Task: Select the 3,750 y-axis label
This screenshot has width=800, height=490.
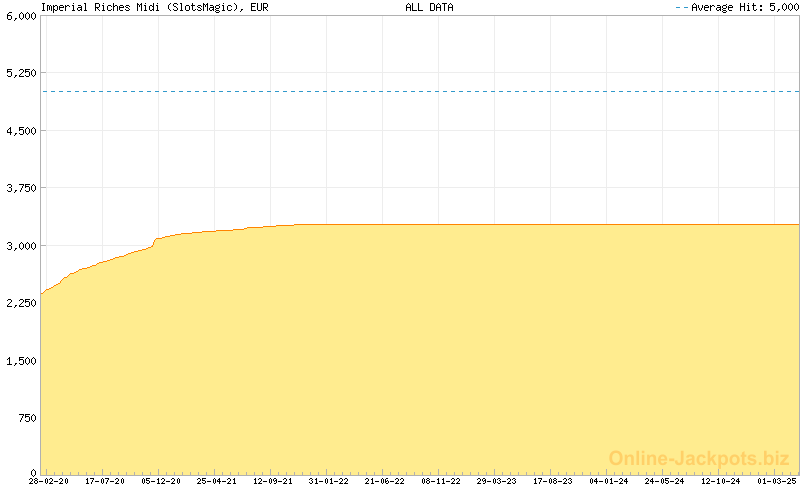Action: point(19,188)
